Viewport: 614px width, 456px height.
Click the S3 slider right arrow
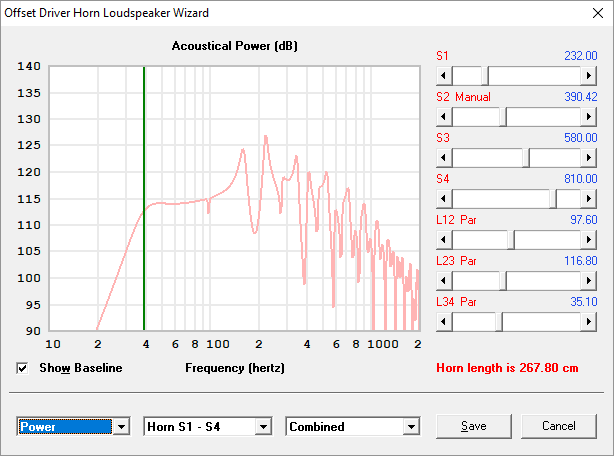[589, 158]
